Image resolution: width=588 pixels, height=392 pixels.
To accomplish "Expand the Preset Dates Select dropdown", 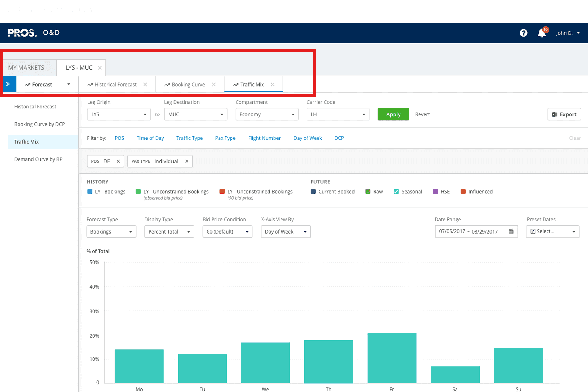I will tap(552, 232).
